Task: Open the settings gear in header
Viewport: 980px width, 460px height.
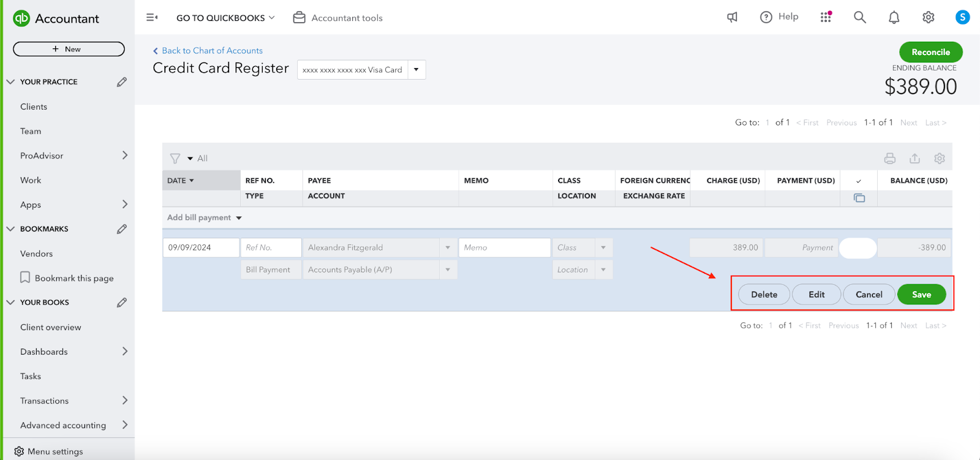Action: (929, 17)
